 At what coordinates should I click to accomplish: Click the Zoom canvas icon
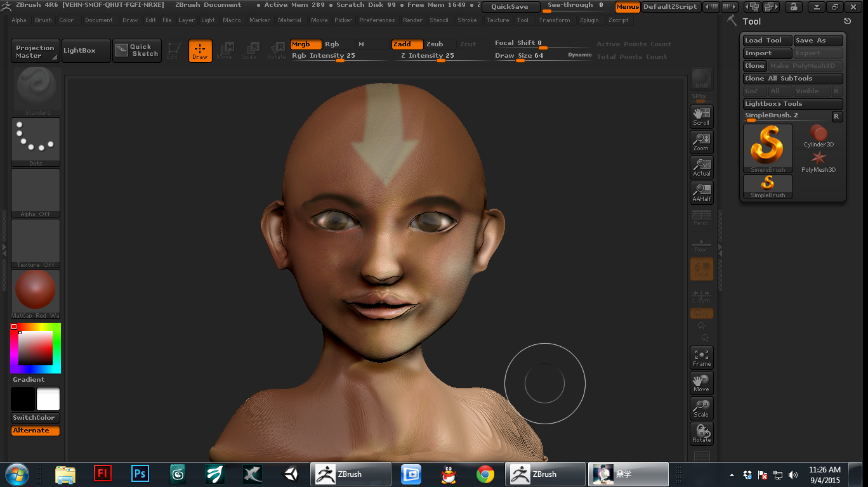tap(701, 142)
